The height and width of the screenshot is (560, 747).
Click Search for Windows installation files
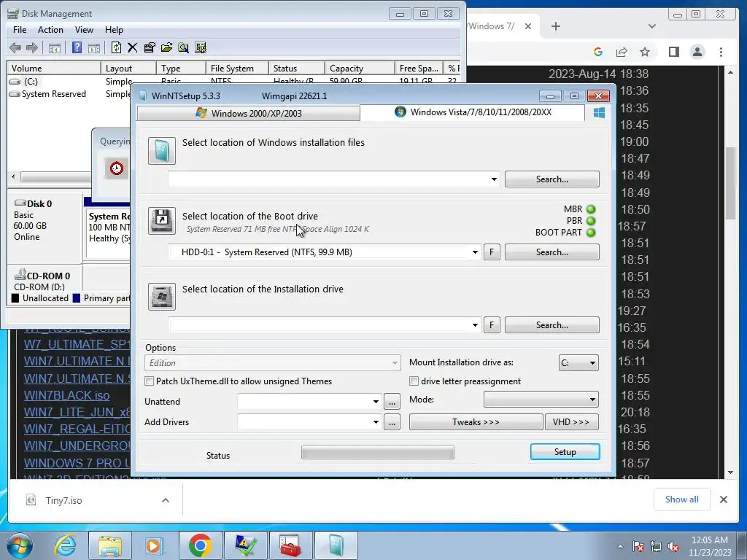pyautogui.click(x=551, y=179)
